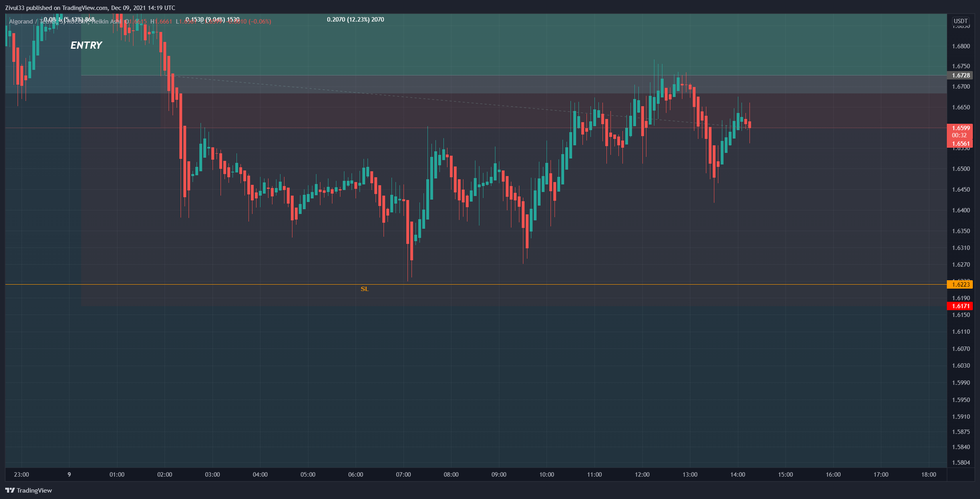Click the 0.1530 (9.04%) 1530 label

click(213, 20)
